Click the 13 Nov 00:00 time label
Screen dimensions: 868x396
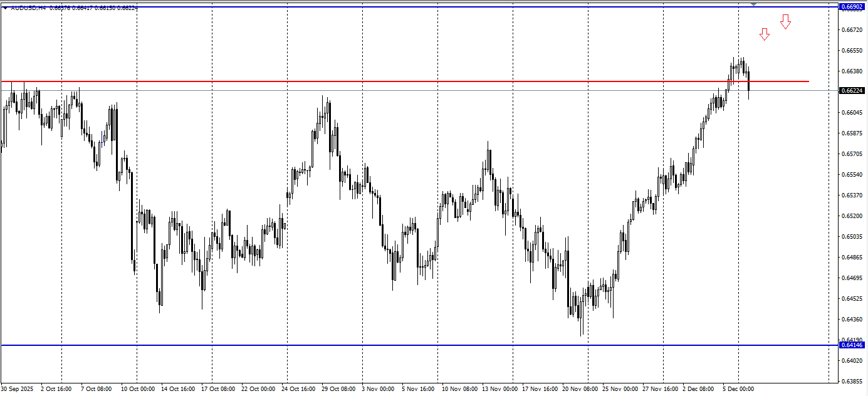pyautogui.click(x=499, y=389)
